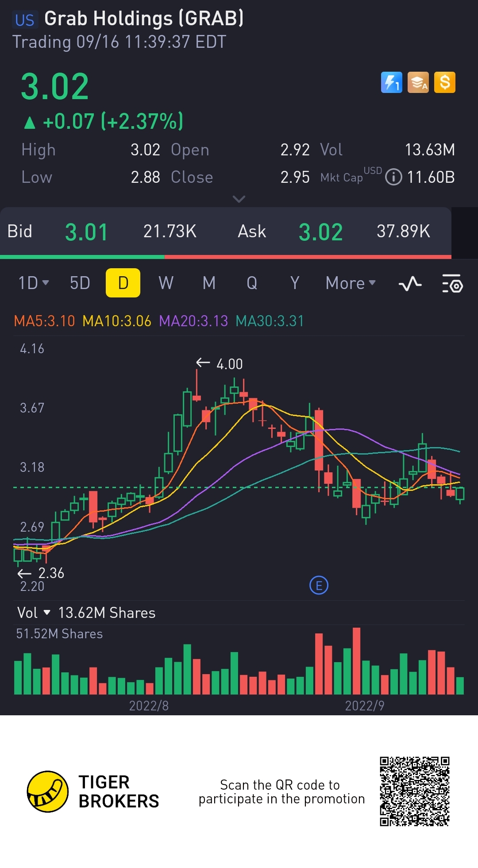Tap the MA30:3.31 indicator label
The image size is (478, 868).
270,320
